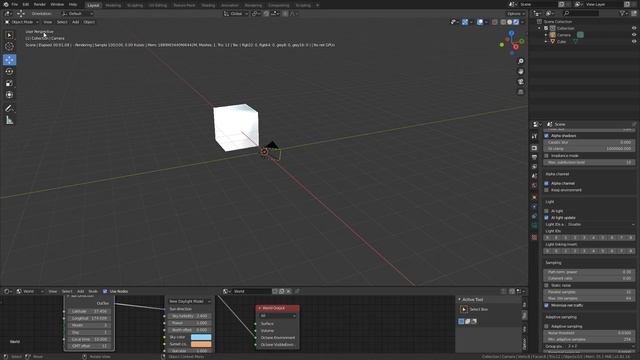Select the Scale tool in viewport toolbar

coord(9,83)
